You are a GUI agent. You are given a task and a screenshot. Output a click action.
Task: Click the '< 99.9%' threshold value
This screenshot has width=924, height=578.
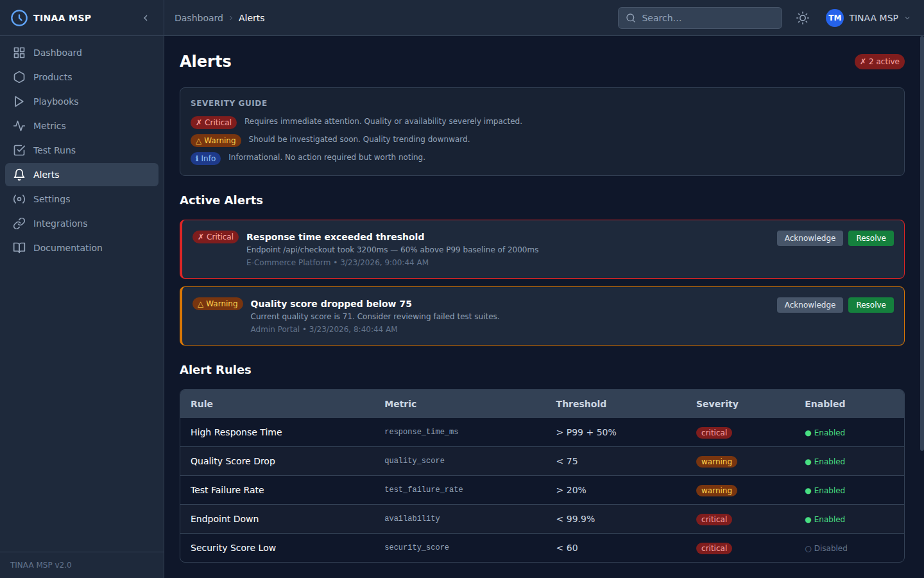[x=575, y=519]
